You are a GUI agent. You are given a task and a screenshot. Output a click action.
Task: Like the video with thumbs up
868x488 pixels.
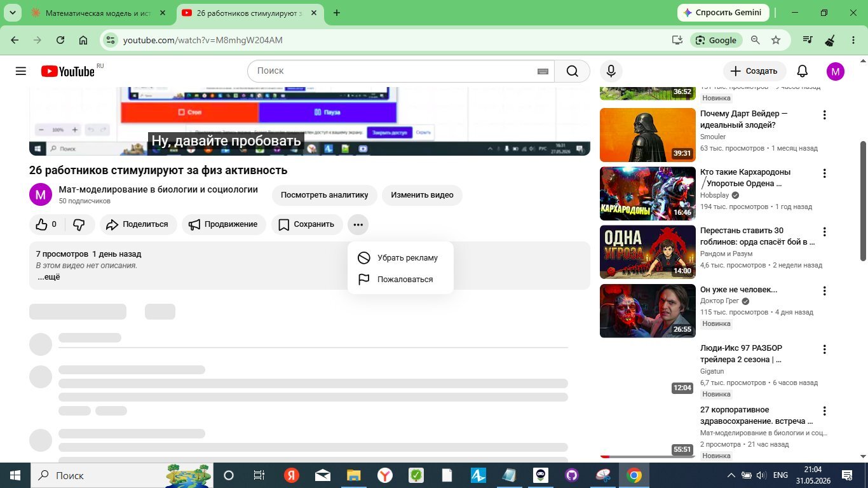[x=46, y=224]
